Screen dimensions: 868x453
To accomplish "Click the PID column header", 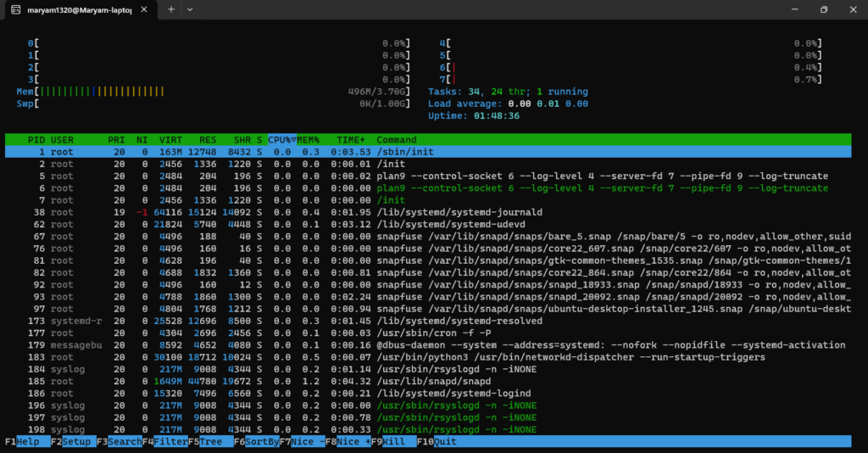I will point(36,139).
